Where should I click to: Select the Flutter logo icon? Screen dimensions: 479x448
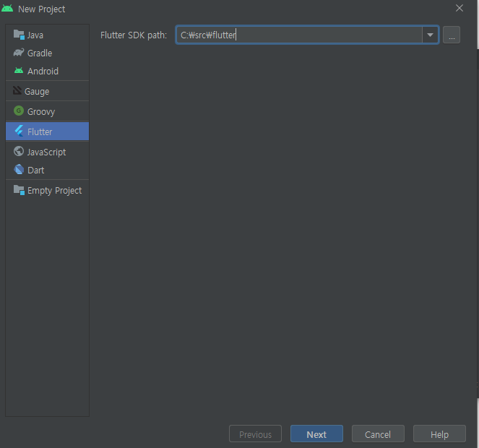tap(19, 131)
